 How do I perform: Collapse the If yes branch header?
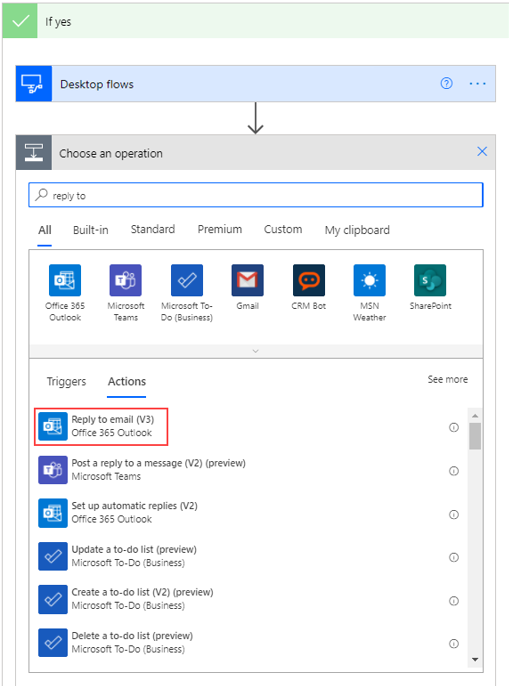[256, 21]
